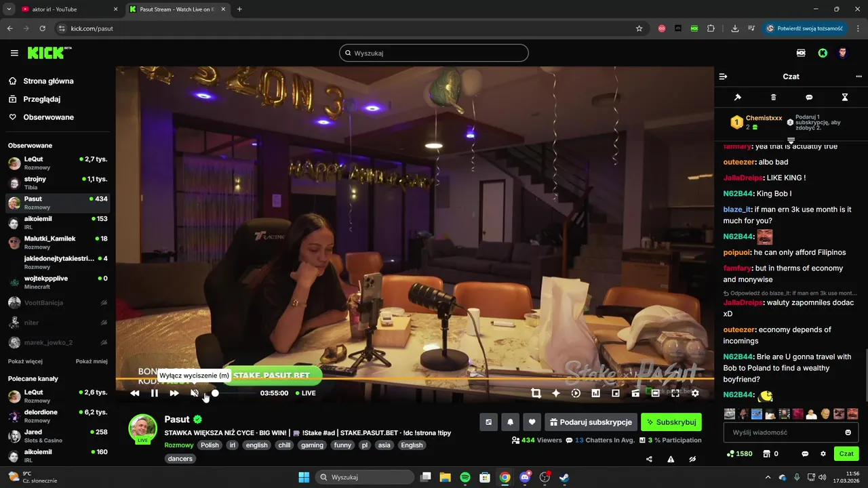Follow channel with heart icon
This screenshot has width=868, height=488.
(532, 422)
